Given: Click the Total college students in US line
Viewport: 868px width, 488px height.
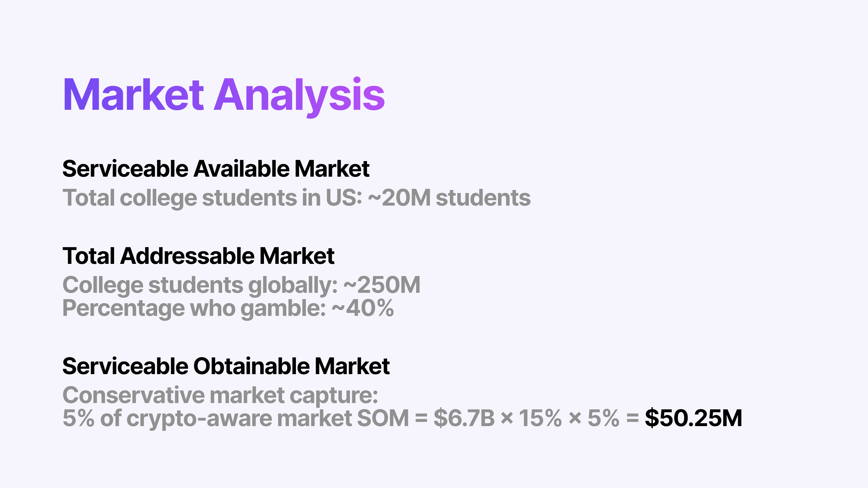Looking at the screenshot, I should [x=297, y=198].
